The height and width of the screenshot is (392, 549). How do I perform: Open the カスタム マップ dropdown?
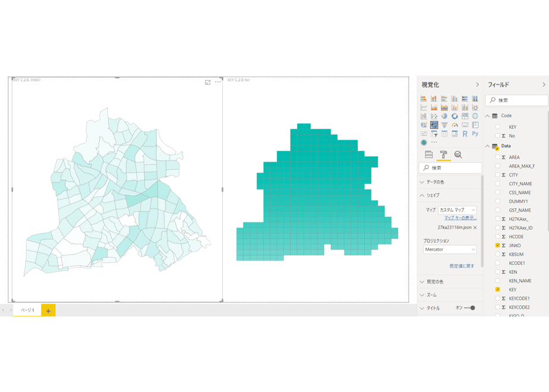click(457, 210)
